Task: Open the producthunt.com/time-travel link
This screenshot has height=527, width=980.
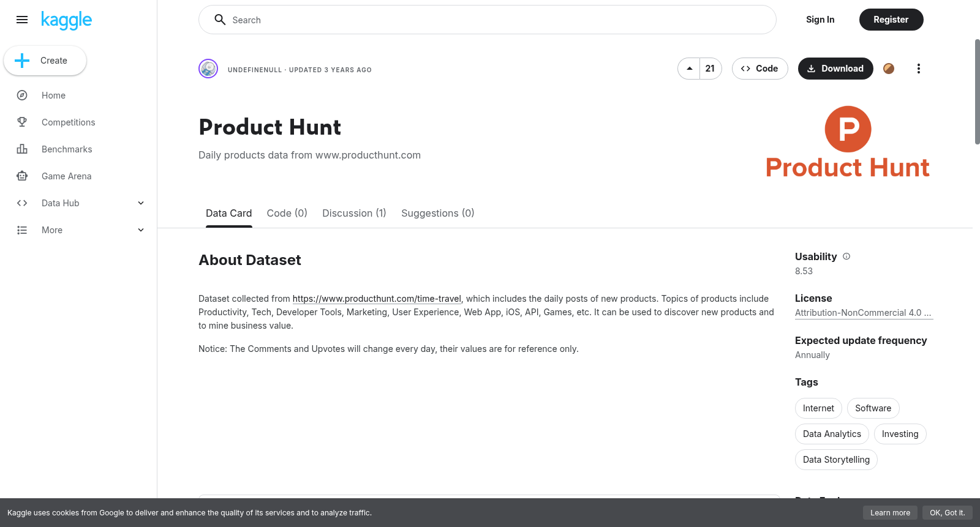Action: pos(377,299)
